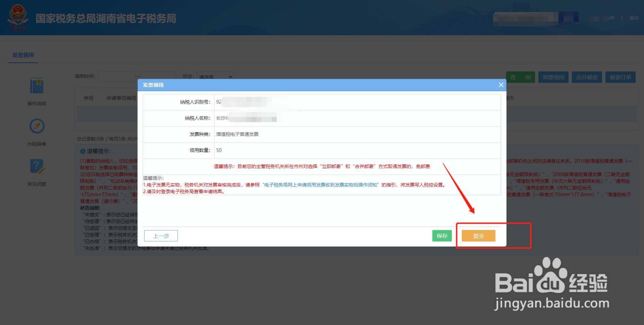This screenshot has width=644, height=325.
Task: Click the 国家税务总局湖南省电子税务局 title
Action: point(106,18)
